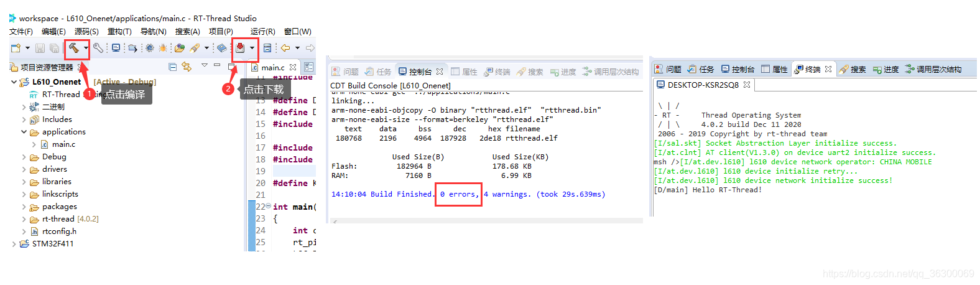Open the back navigation history dropdown
The image size is (980, 285).
click(x=297, y=48)
